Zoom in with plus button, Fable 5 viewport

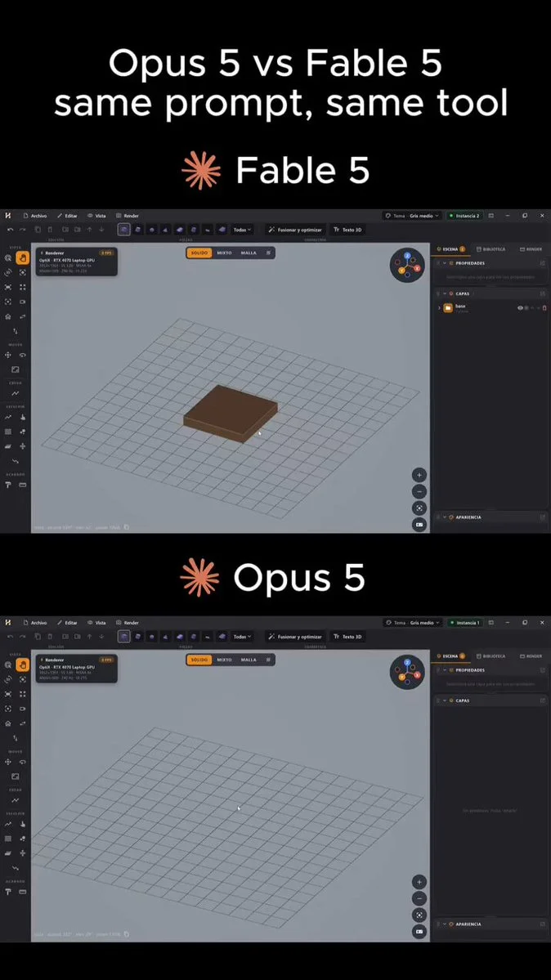pyautogui.click(x=419, y=475)
